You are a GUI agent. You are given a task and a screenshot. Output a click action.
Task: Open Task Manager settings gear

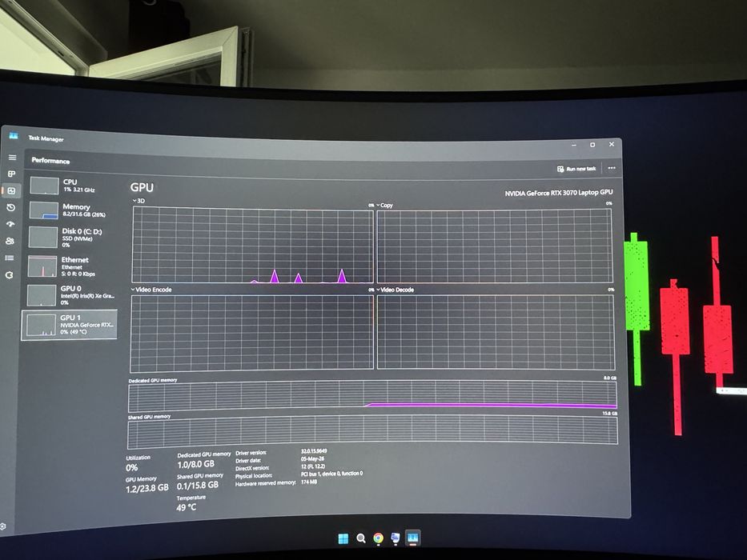(x=3, y=526)
